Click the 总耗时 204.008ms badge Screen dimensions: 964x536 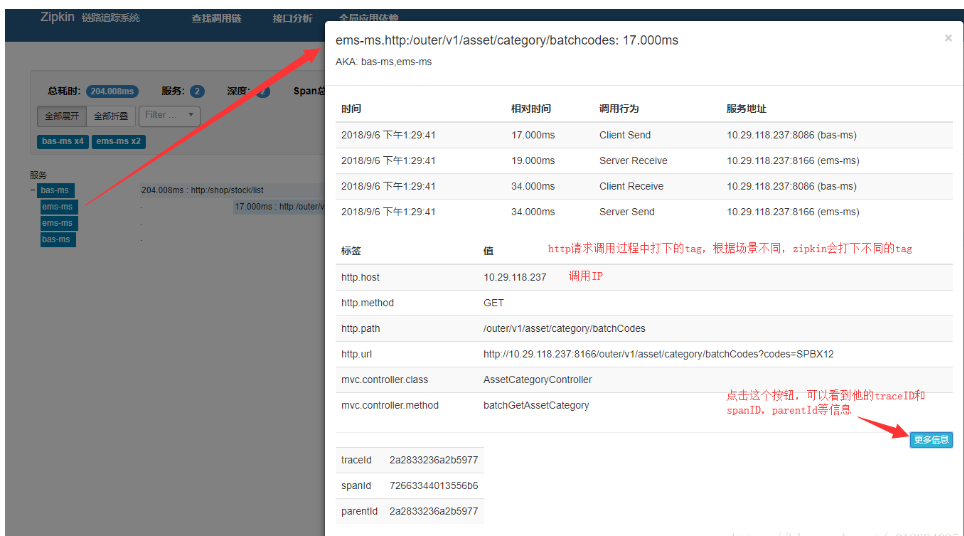[x=112, y=91]
